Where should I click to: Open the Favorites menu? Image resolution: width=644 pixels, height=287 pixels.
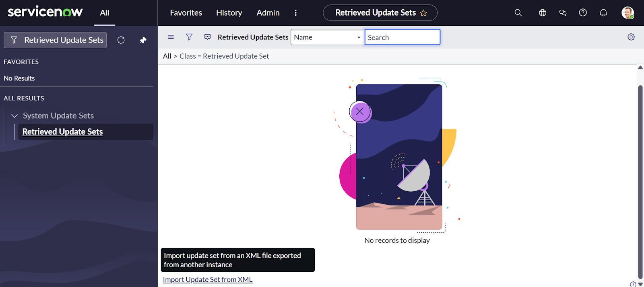186,13
